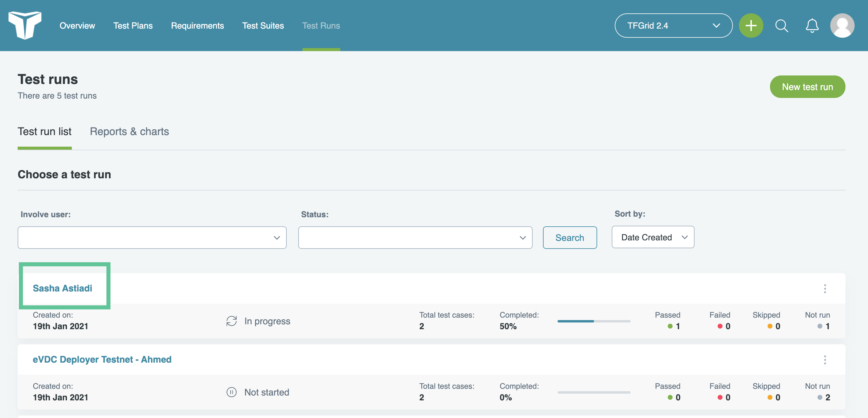The height and width of the screenshot is (418, 868).
Task: Open the notifications bell icon
Action: coord(812,26)
